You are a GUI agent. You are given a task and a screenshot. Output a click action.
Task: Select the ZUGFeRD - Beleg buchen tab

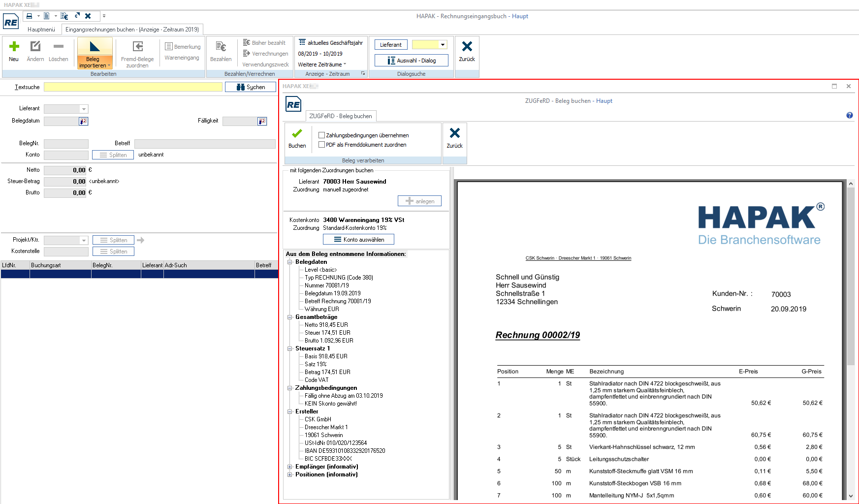tap(341, 116)
